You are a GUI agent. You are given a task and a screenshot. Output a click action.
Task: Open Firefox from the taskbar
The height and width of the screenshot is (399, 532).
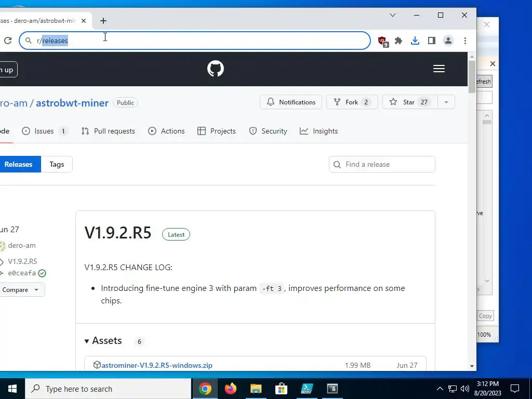tap(231, 389)
